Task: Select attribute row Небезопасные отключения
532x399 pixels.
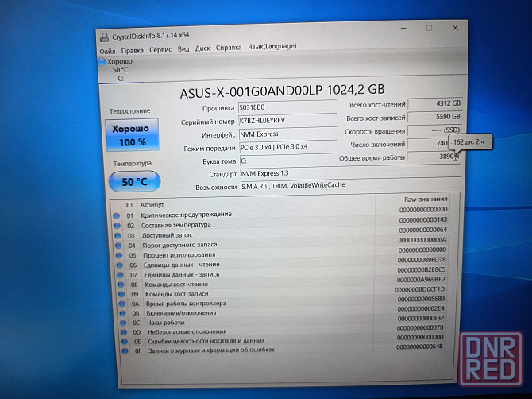Action: [x=285, y=330]
